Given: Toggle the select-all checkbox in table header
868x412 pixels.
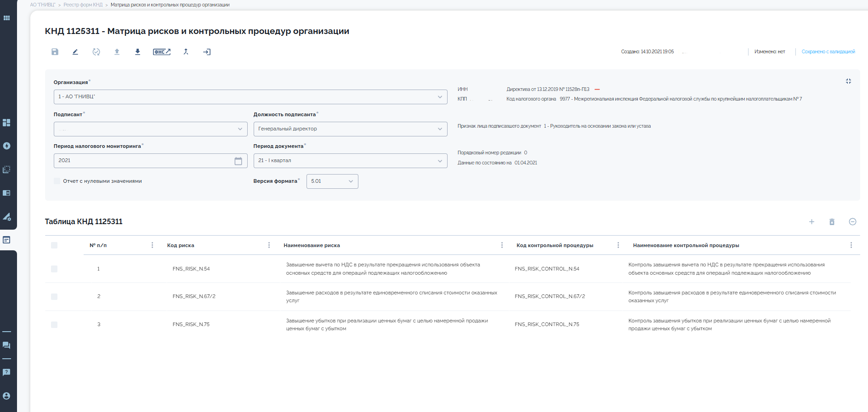Looking at the screenshot, I should point(54,245).
